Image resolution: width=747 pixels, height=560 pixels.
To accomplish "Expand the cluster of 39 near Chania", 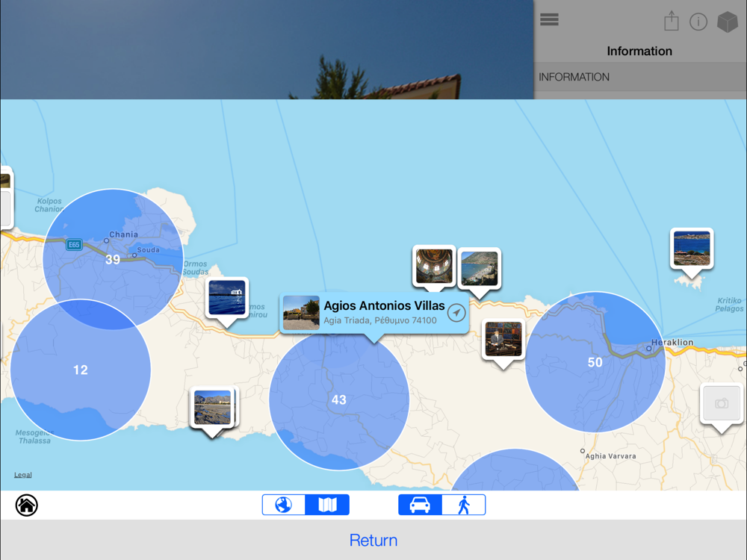I will [113, 259].
